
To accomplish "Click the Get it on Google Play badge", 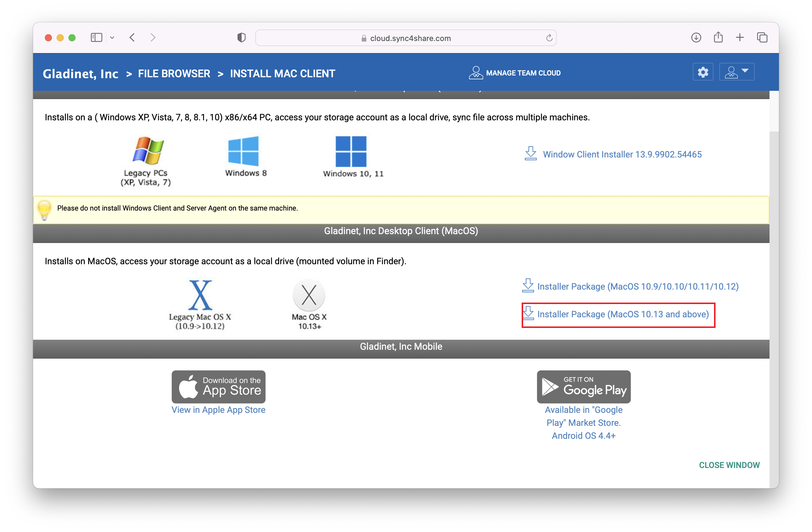I will pos(583,387).
